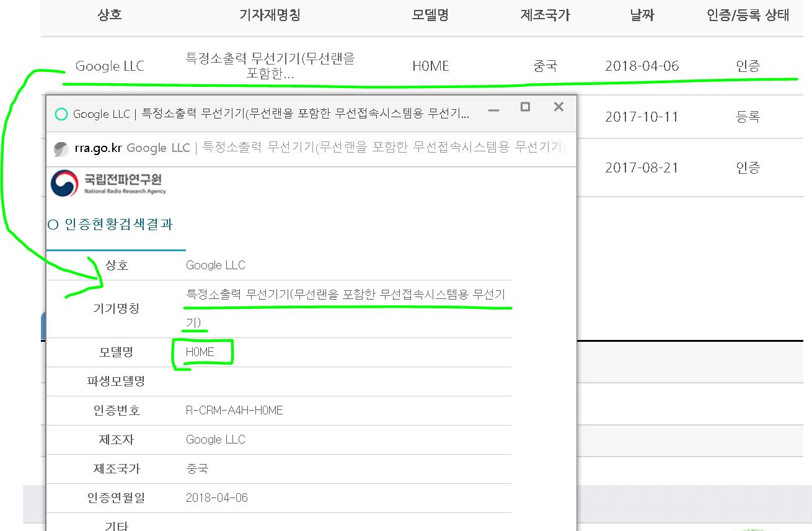Image resolution: width=812 pixels, height=531 pixels.
Task: Click the 2017-10-11 date cell
Action: (x=642, y=117)
